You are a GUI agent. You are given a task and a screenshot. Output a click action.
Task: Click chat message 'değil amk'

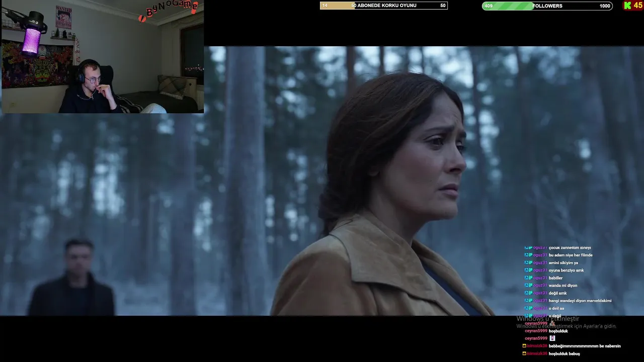pyautogui.click(x=557, y=293)
